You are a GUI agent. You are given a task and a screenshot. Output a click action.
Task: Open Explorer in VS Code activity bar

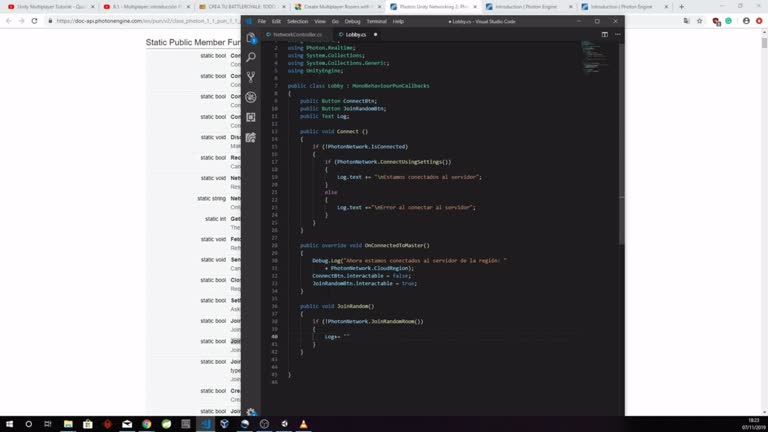[251, 38]
